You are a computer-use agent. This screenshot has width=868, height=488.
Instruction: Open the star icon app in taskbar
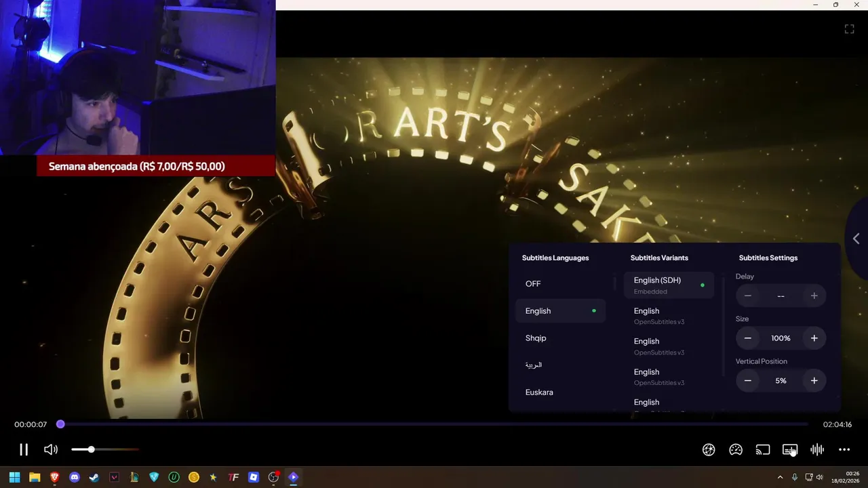[x=214, y=477]
